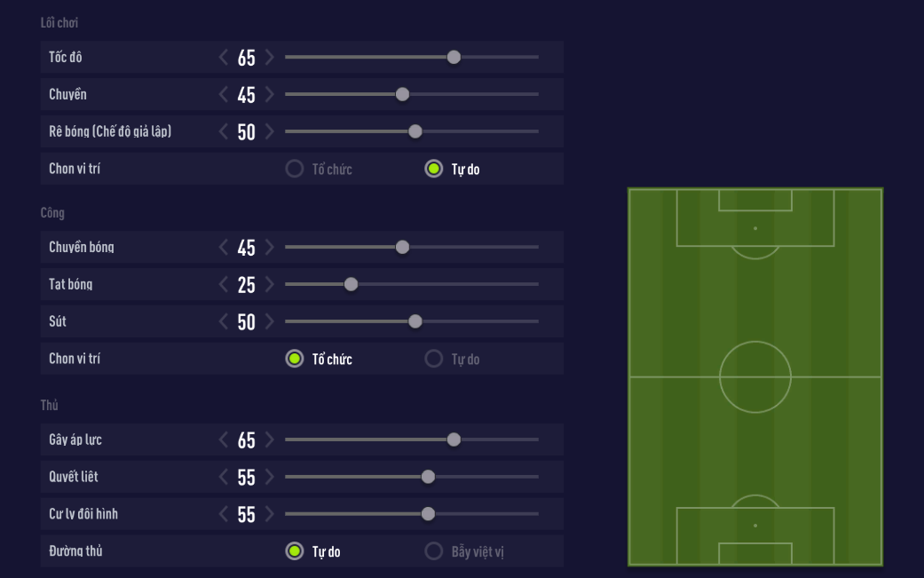
Task: Click the increase arrow for Chuyền bóng
Action: click(270, 248)
